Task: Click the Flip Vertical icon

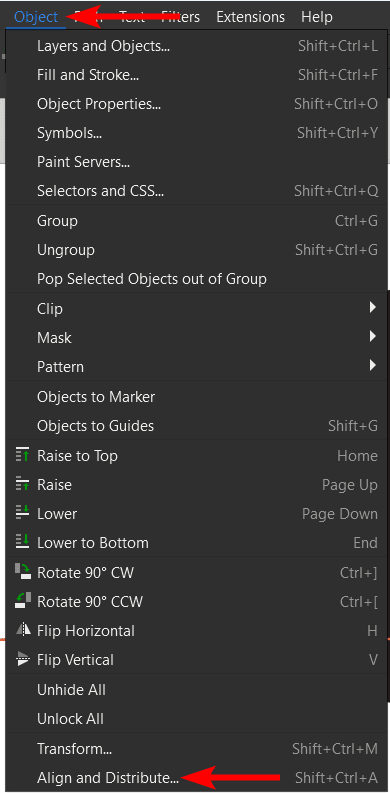Action: point(23,659)
